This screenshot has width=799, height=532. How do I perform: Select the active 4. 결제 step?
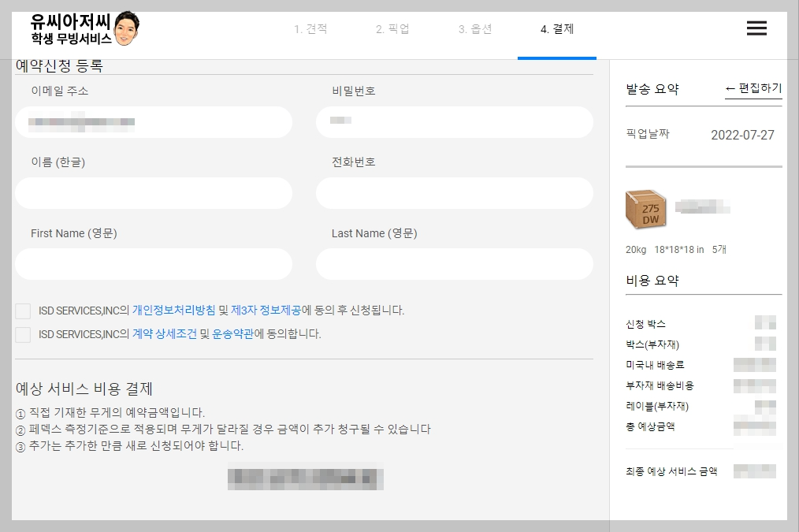(x=556, y=28)
